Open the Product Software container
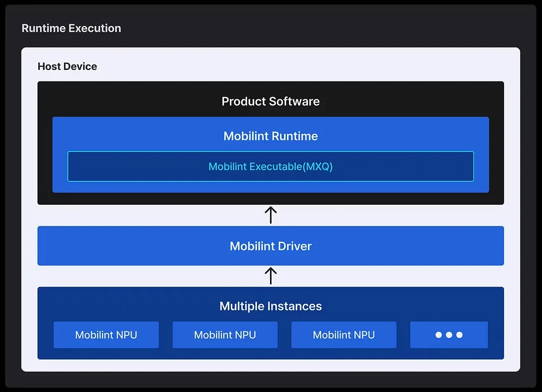 pyautogui.click(x=271, y=101)
